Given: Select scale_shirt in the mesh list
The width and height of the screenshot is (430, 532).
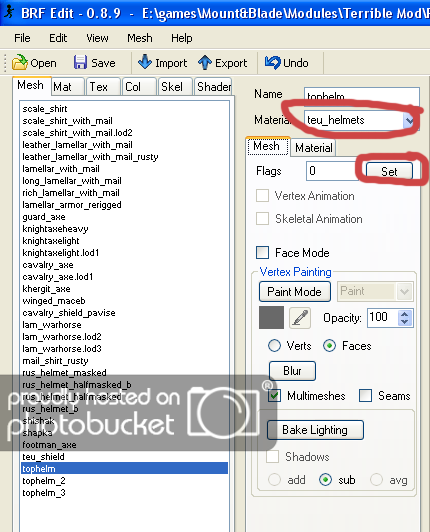Looking at the screenshot, I should [45, 109].
